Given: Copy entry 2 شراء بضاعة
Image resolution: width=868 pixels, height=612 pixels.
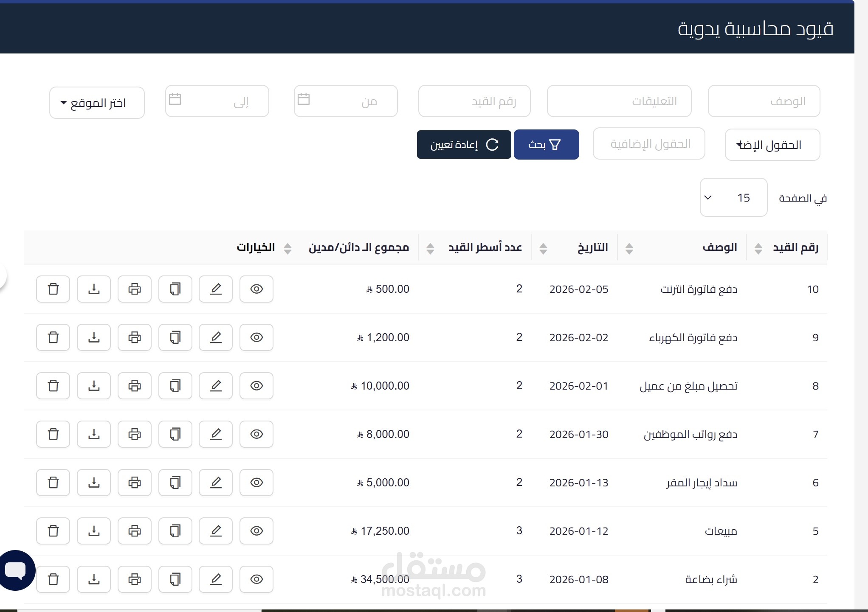Looking at the screenshot, I should [x=175, y=579].
